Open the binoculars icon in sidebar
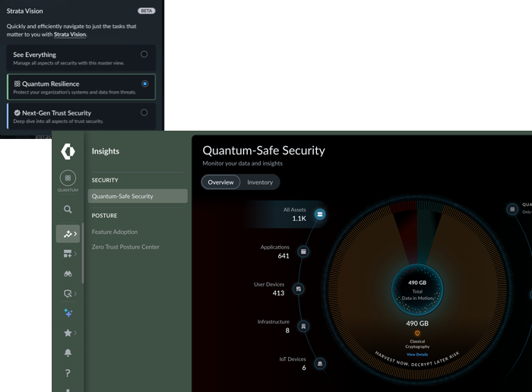Image resolution: width=532 pixels, height=392 pixels. click(68, 273)
